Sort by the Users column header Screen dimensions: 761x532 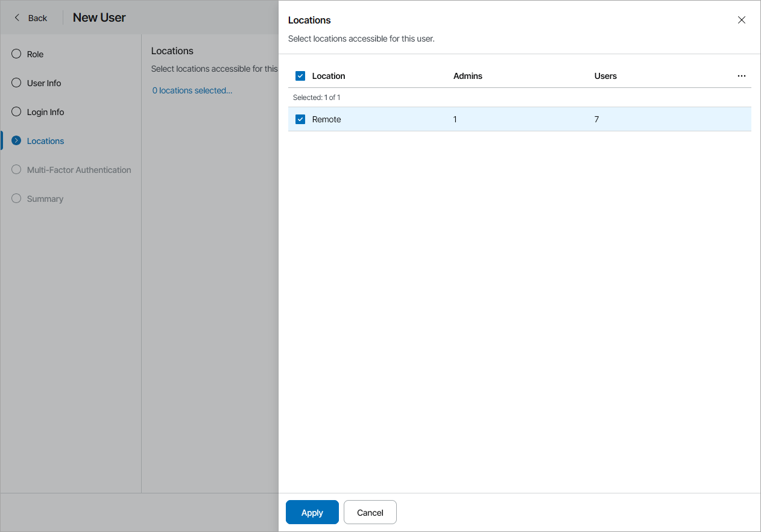tap(605, 76)
